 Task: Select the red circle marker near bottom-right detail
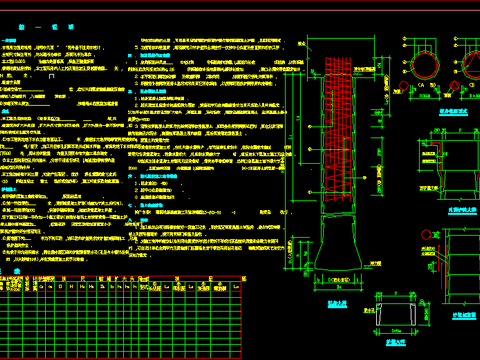click(426, 234)
